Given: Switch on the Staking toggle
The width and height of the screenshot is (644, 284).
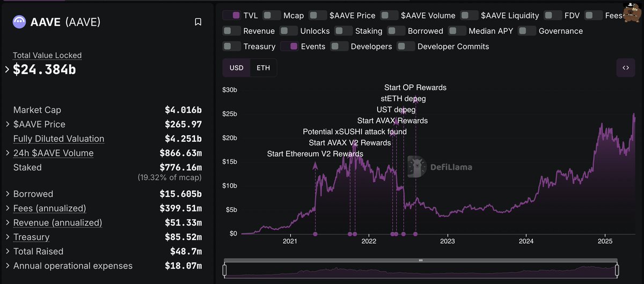Looking at the screenshot, I should pos(343,31).
